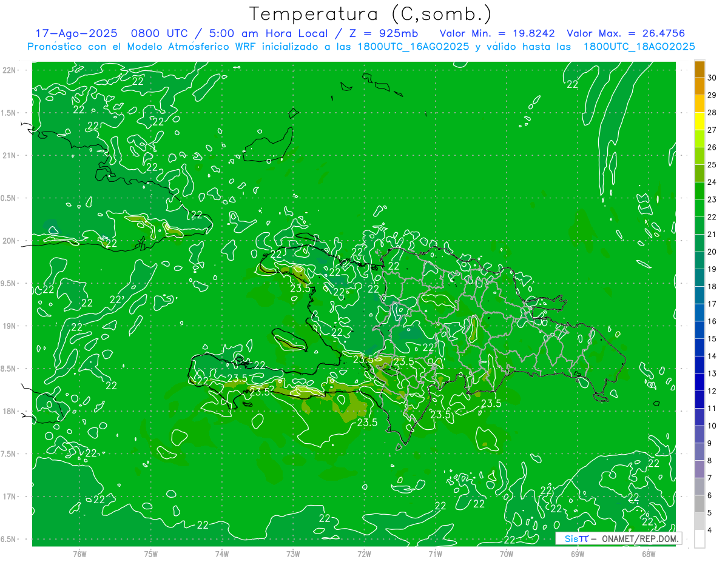Select the valid-until time "1800UTC_18AGO2025"
Viewport: 728px width, 562px height.
coord(639,47)
